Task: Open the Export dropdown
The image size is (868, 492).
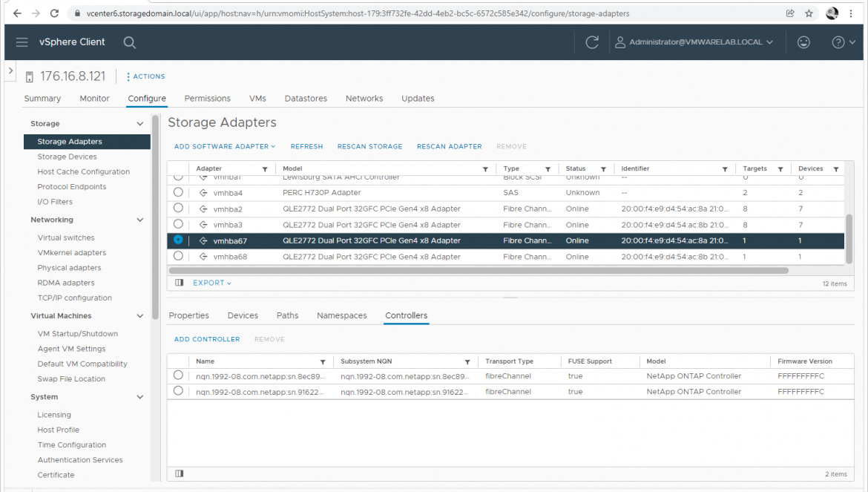Action: coord(212,283)
